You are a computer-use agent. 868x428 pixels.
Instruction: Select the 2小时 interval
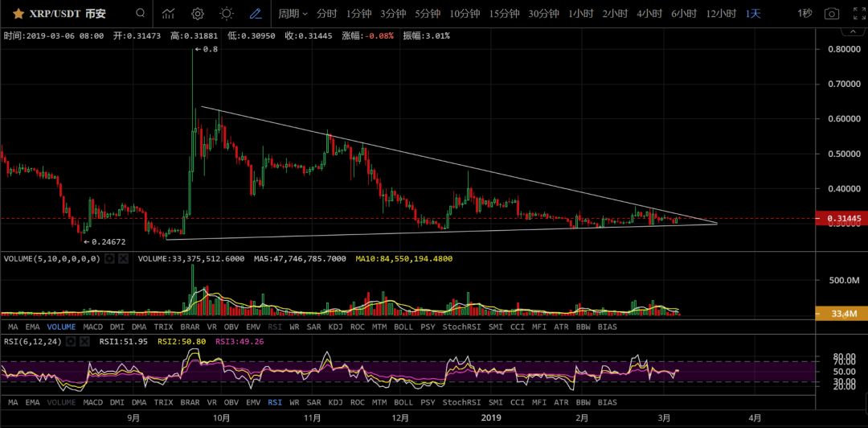pos(615,14)
